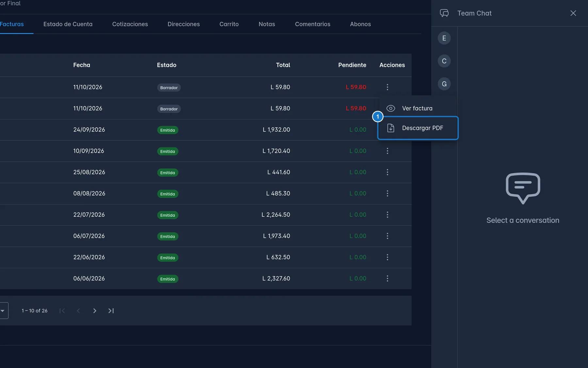Screen dimensions: 588x368
Task: Click date 10/09/2026 cell
Action: (89, 151)
